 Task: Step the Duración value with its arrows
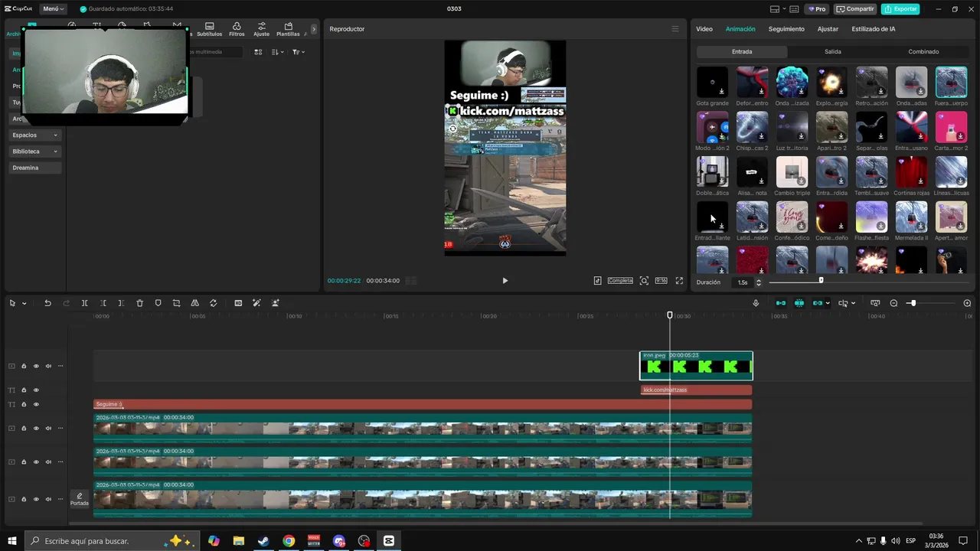[759, 282]
